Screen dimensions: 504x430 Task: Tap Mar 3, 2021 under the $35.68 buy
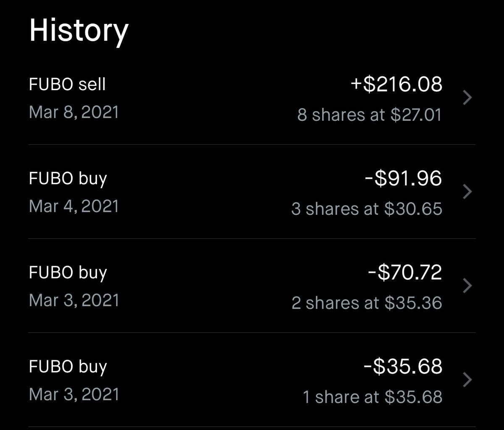tap(74, 394)
